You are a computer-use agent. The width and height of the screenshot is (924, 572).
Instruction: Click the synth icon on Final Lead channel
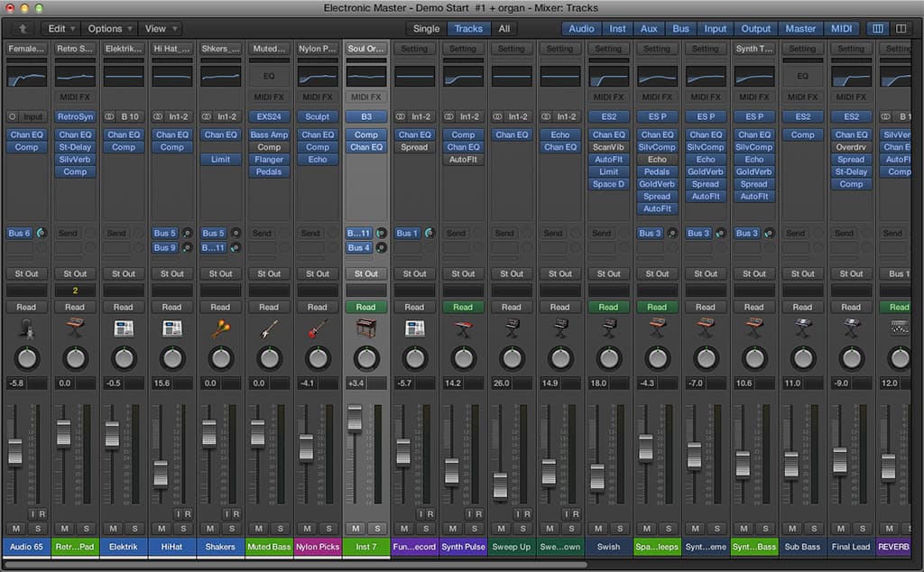click(x=851, y=328)
